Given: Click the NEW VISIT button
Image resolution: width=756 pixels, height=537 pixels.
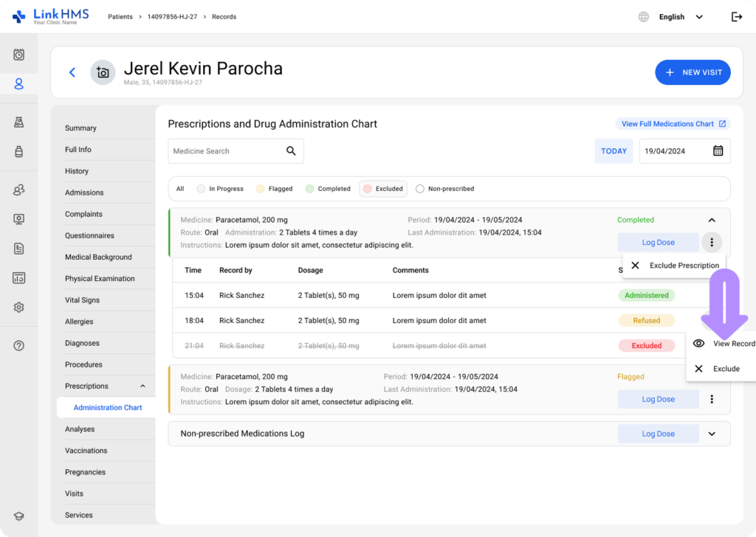Looking at the screenshot, I should pyautogui.click(x=693, y=72).
